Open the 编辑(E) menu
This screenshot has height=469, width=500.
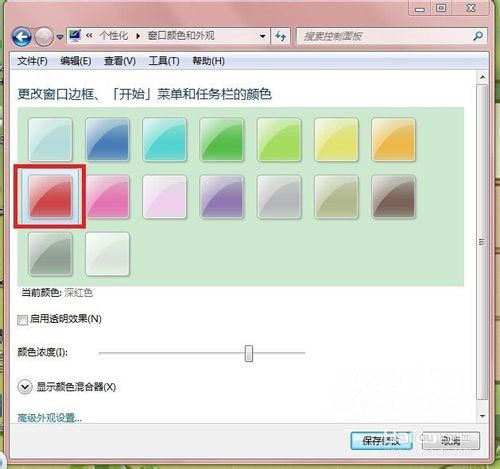pyautogui.click(x=76, y=61)
